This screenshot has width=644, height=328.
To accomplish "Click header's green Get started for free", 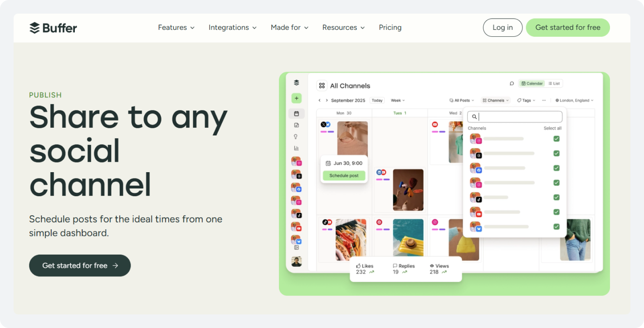I will click(568, 28).
